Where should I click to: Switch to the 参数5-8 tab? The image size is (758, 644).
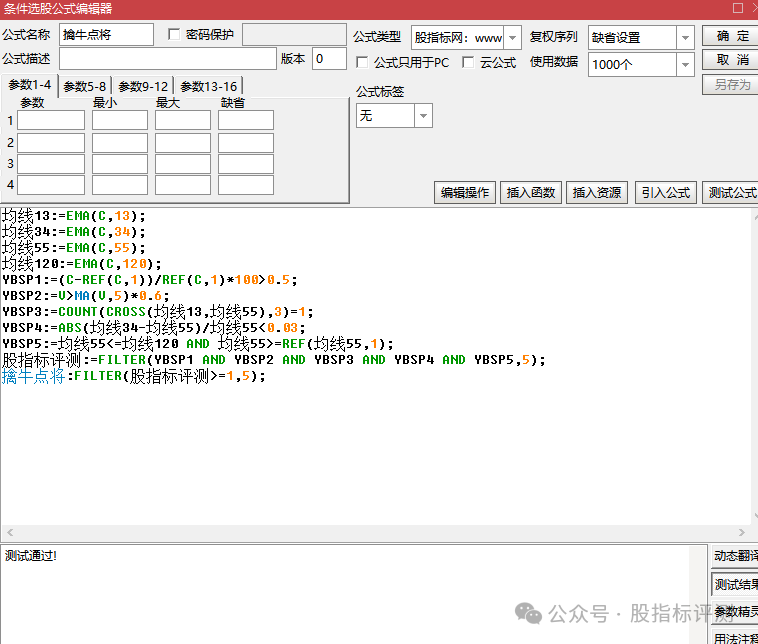[85, 86]
